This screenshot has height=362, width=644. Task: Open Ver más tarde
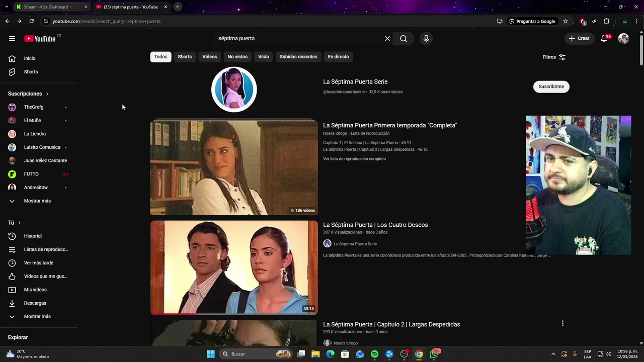(x=39, y=263)
